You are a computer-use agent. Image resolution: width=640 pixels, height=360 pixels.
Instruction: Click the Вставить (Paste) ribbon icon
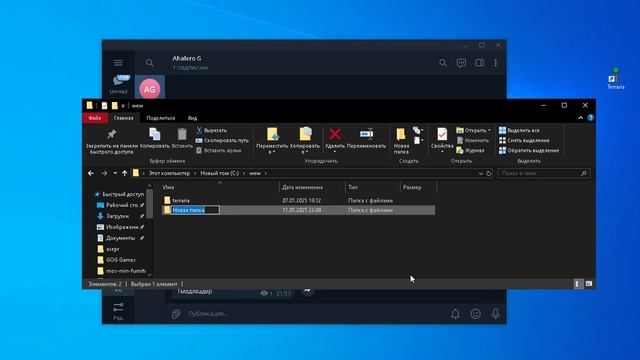182,134
